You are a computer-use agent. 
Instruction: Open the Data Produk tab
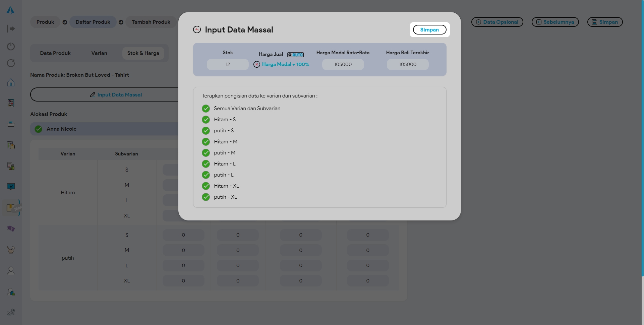(55, 53)
